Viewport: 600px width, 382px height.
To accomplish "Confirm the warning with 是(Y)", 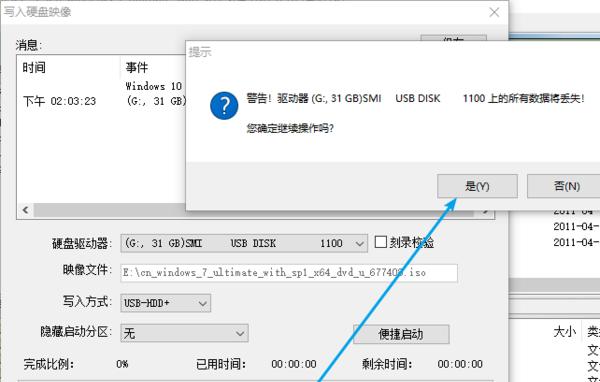I will pyautogui.click(x=477, y=186).
